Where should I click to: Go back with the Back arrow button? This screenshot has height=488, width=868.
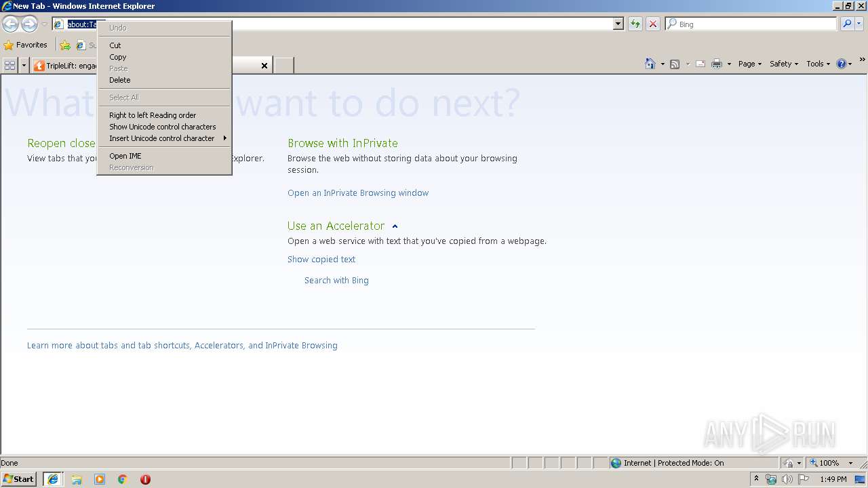point(10,24)
